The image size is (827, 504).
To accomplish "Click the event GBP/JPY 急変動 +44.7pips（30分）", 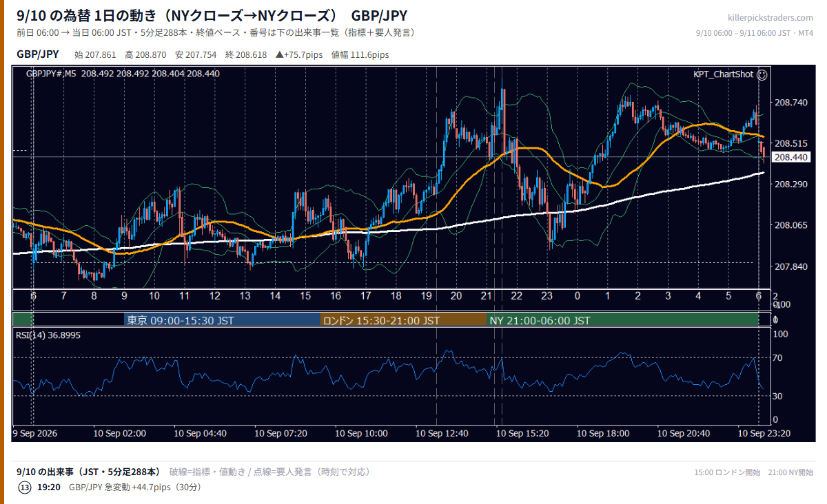I will [x=134, y=487].
